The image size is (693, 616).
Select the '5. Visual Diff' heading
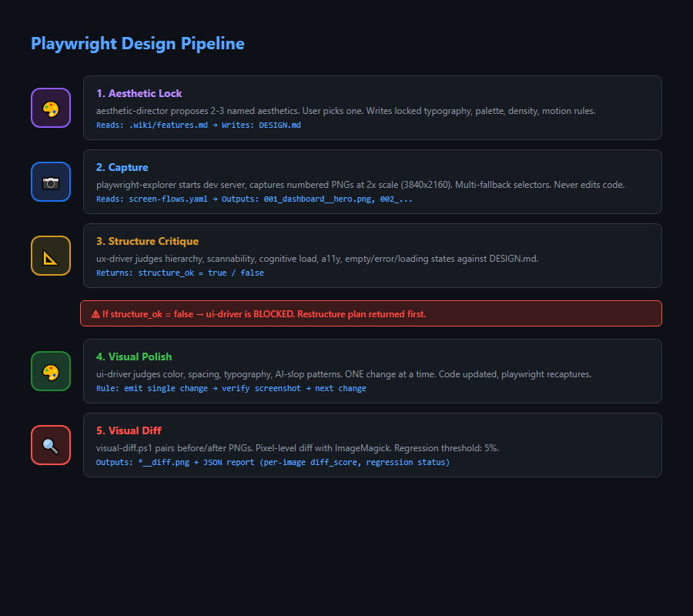pos(129,430)
